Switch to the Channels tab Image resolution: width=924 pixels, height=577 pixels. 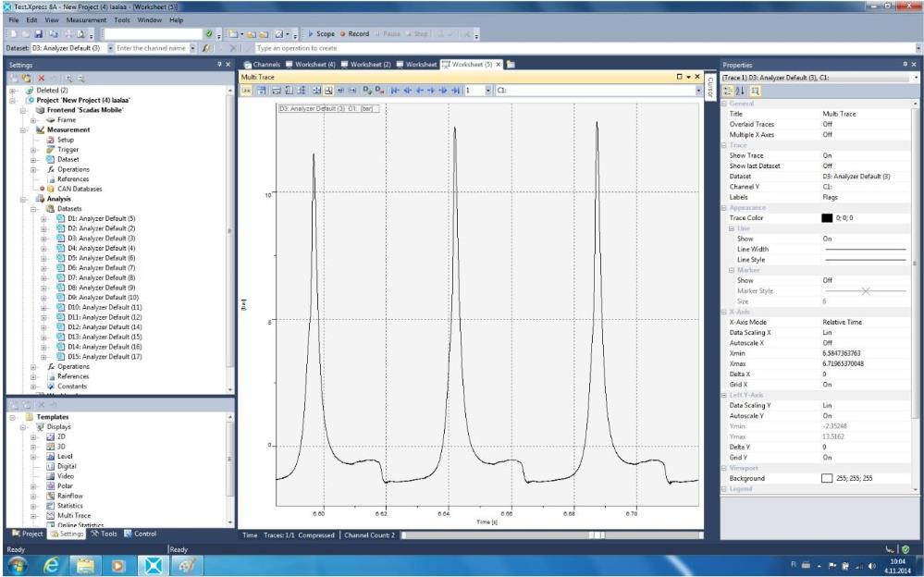(x=262, y=64)
